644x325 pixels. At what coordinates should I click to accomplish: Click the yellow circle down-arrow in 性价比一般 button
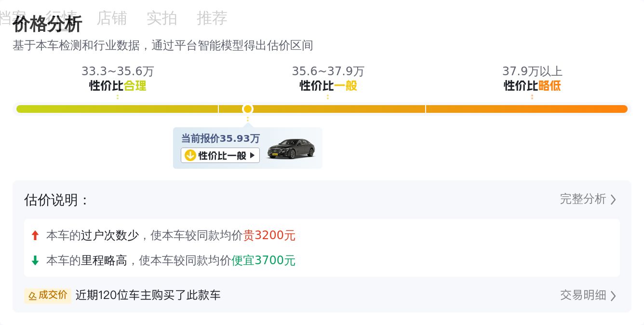(x=189, y=155)
